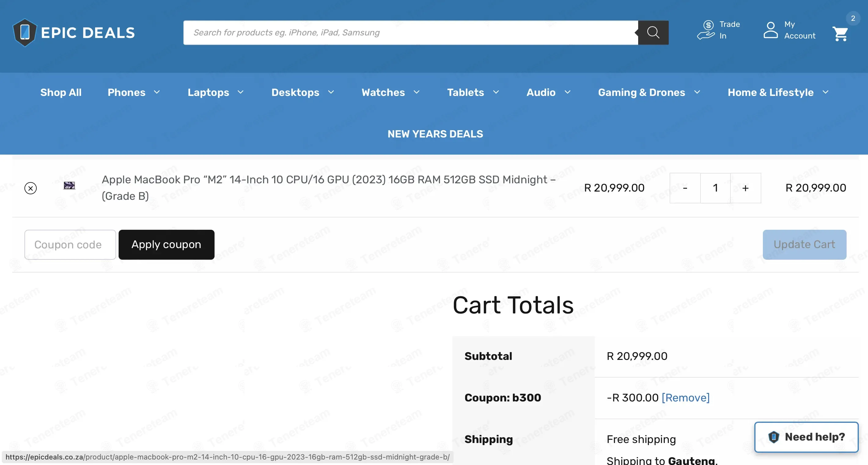
Task: Remove the b300 coupon
Action: (x=686, y=398)
